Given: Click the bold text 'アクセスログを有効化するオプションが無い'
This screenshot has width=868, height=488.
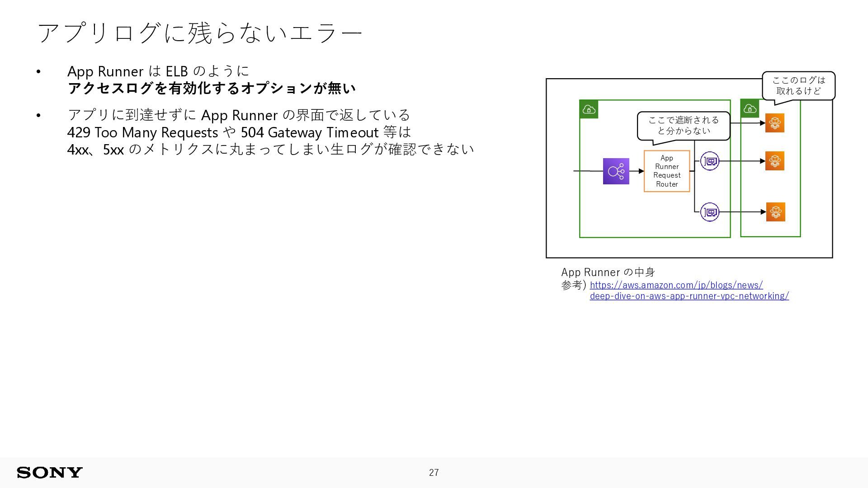Looking at the screenshot, I should pyautogui.click(x=212, y=89).
